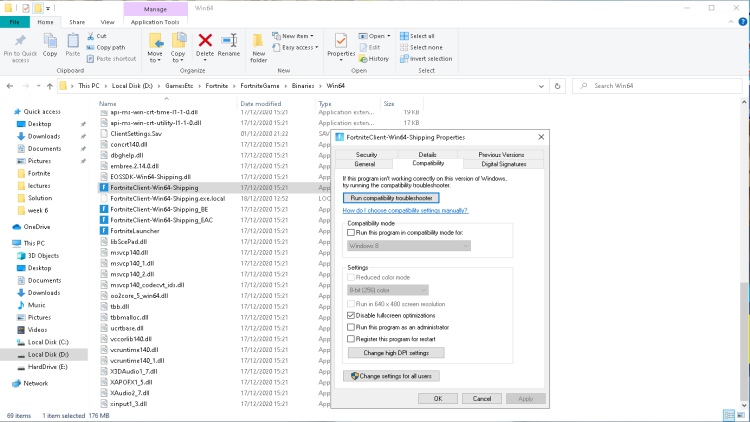Click History in the ribbon
Screen dimensions: 750x422
(x=374, y=58)
